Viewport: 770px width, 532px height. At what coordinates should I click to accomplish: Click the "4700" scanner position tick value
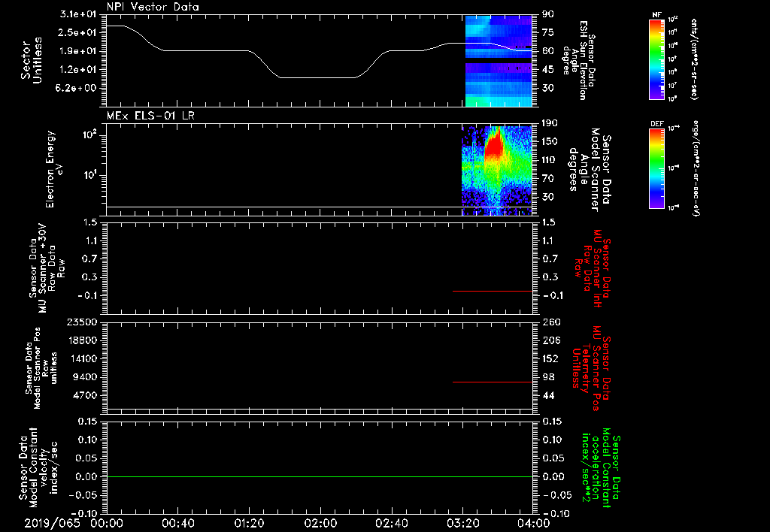pos(84,395)
